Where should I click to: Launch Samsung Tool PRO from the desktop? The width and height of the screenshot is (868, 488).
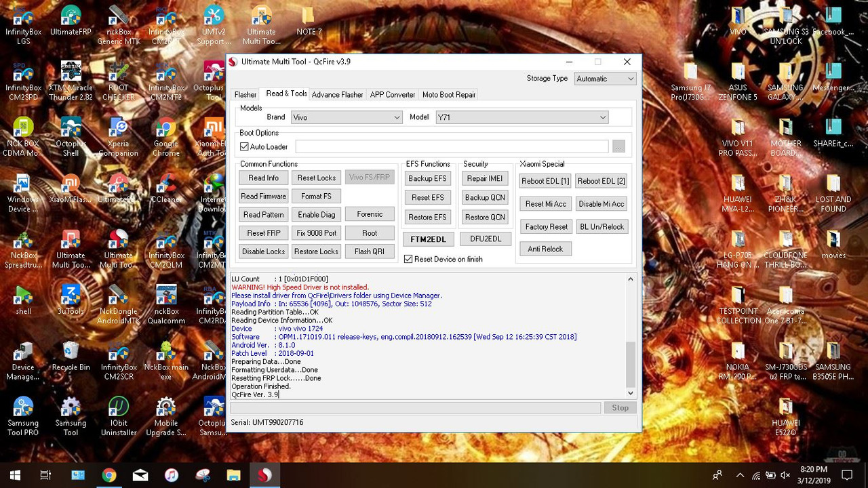[x=23, y=417]
